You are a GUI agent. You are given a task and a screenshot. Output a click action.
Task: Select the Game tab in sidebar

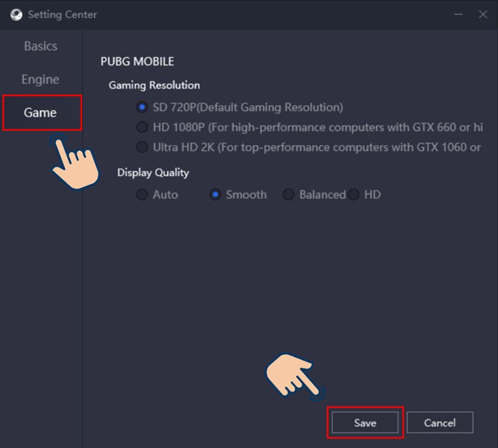point(42,113)
